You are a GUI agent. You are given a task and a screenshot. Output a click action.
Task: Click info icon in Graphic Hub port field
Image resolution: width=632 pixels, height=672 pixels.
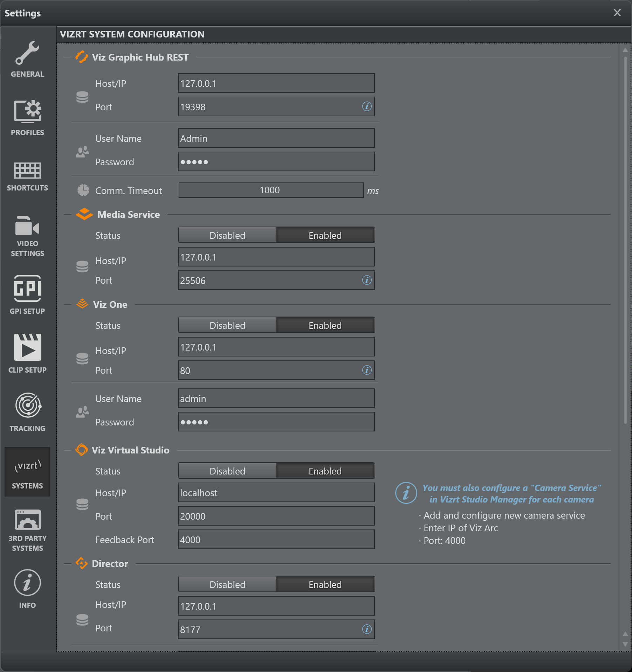point(367,106)
